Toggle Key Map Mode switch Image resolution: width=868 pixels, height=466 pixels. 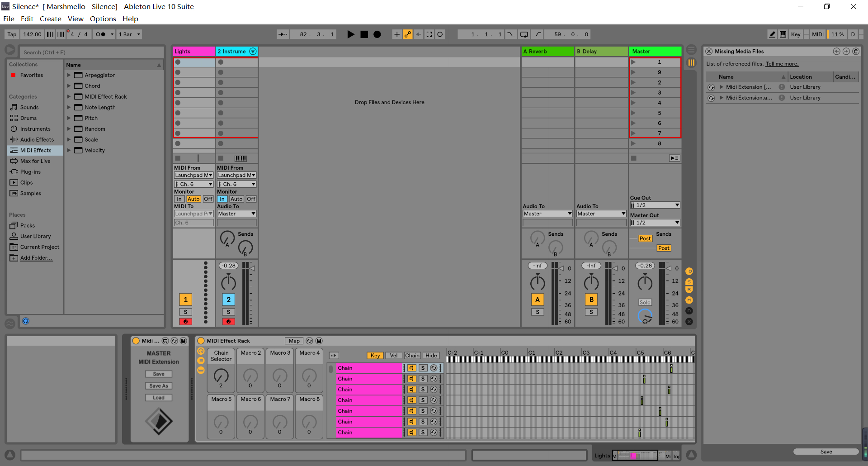[796, 34]
